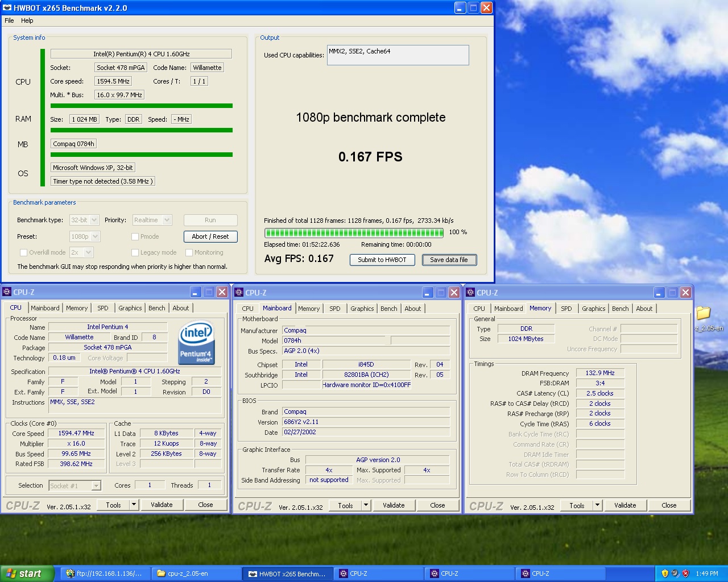The image size is (728, 582).
Task: Expand Tools arrow in Memory window
Action: pyautogui.click(x=597, y=505)
